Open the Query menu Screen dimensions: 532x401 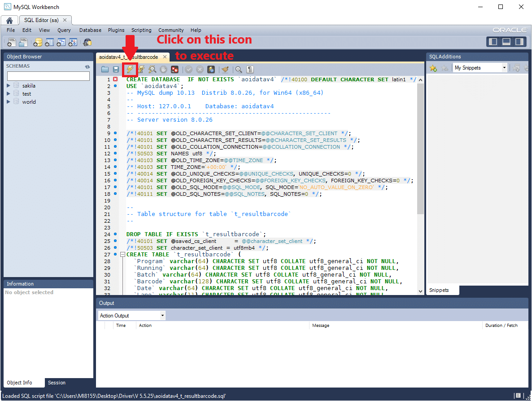[x=64, y=30]
